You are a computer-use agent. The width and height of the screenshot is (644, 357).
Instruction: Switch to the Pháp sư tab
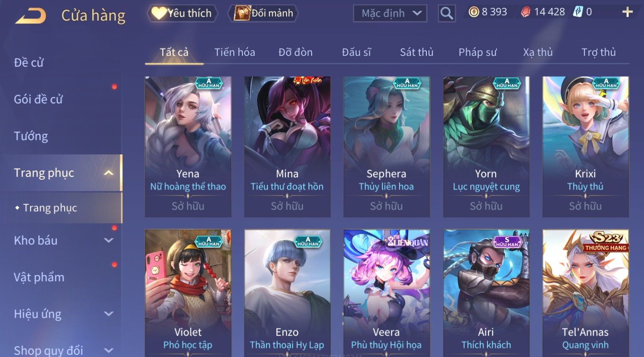478,52
